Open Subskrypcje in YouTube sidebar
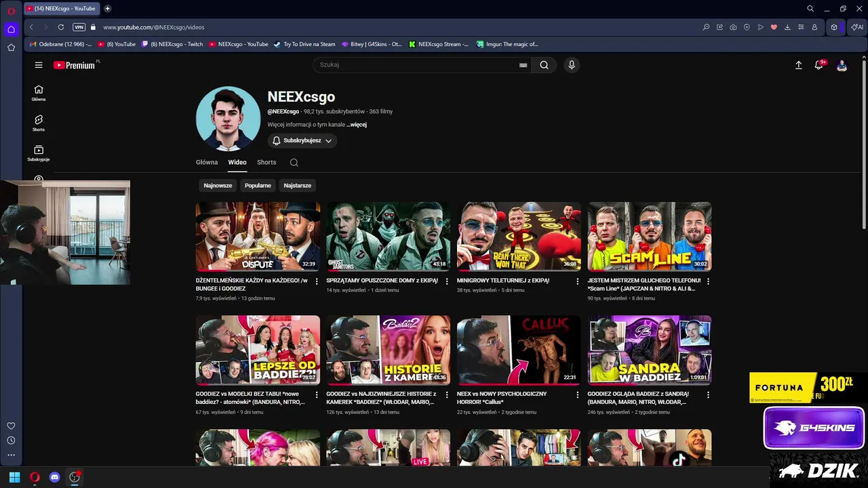Image resolution: width=868 pixels, height=488 pixels. tap(39, 153)
